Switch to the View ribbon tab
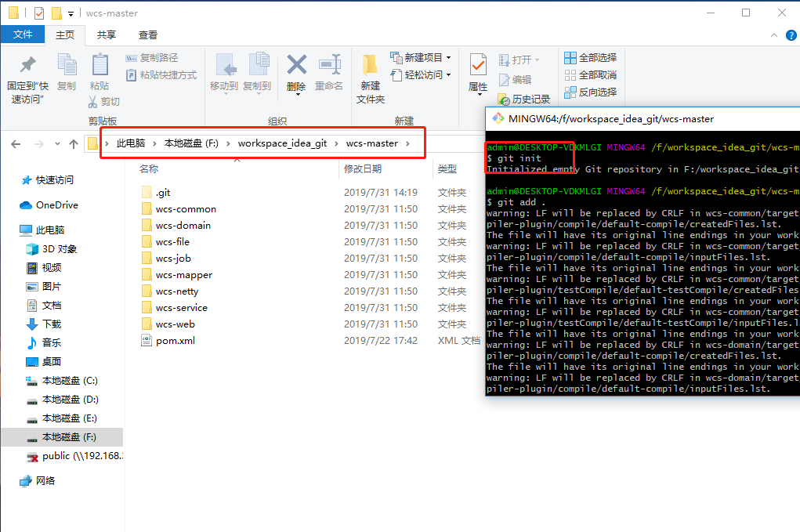 tap(148, 34)
